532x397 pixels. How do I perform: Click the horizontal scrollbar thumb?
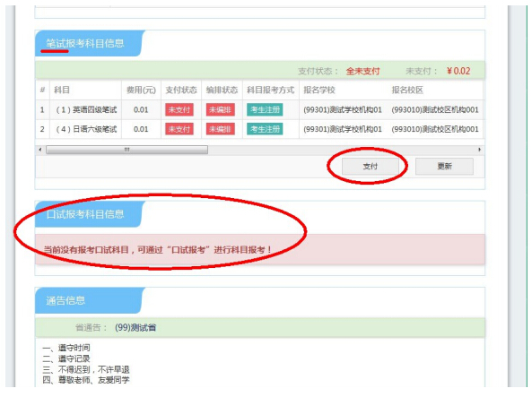126,150
